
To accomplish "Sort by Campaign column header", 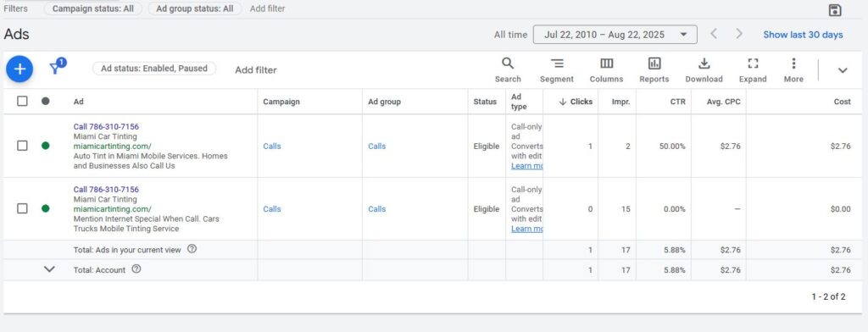I will tap(281, 102).
